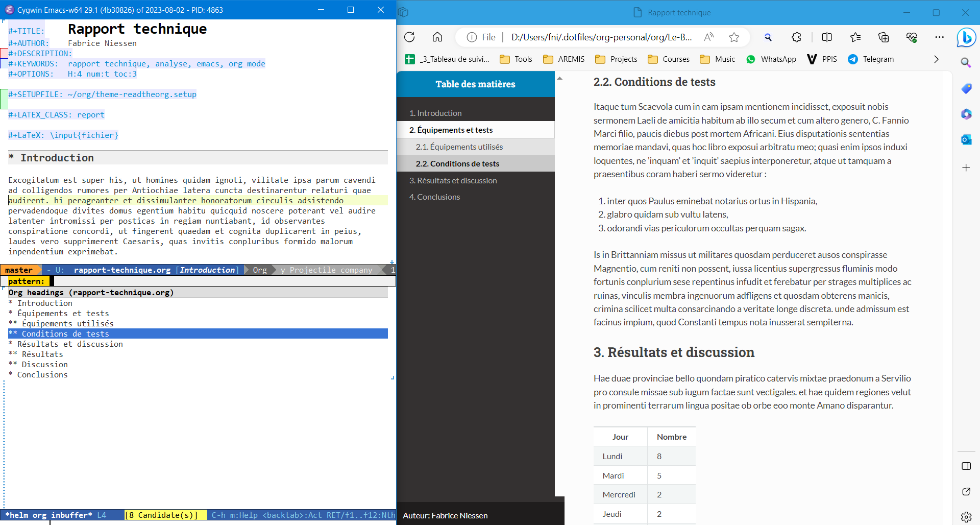Add a site to the sidebar with the plus

tap(966, 168)
